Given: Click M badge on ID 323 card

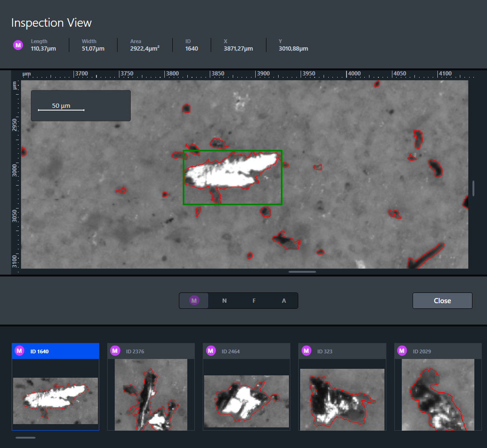Looking at the screenshot, I should (306, 351).
